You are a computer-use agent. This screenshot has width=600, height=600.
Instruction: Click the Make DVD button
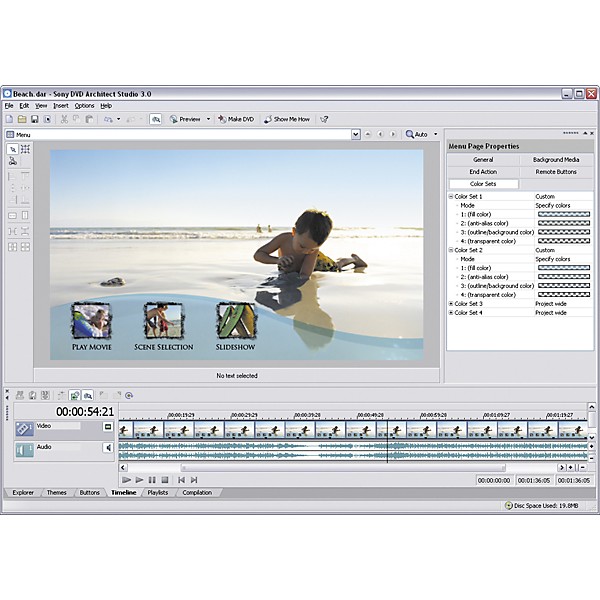236,119
